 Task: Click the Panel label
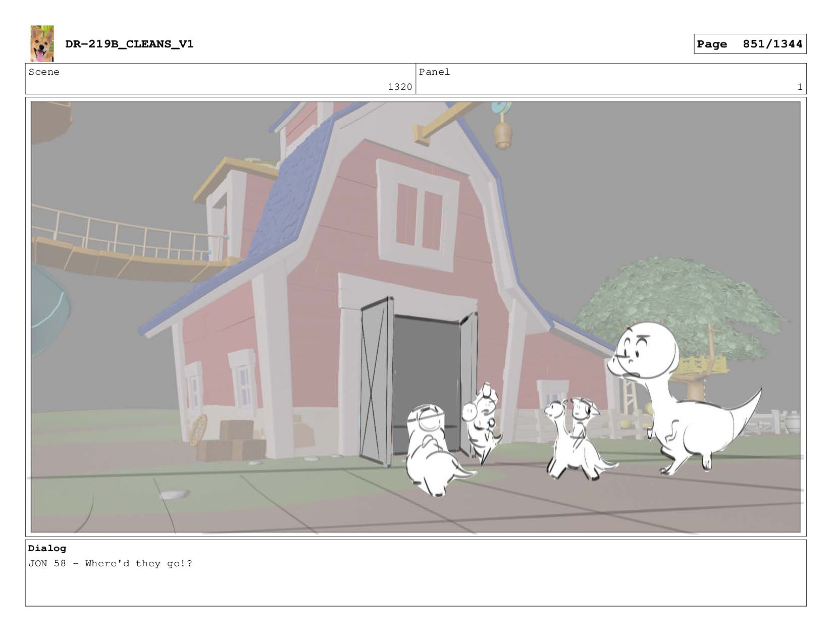pyautogui.click(x=434, y=72)
